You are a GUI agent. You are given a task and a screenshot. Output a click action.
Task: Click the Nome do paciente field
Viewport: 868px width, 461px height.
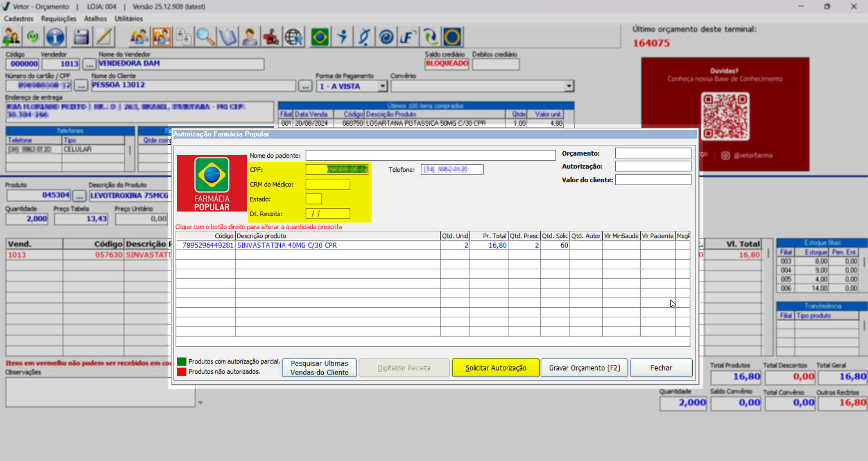point(430,156)
